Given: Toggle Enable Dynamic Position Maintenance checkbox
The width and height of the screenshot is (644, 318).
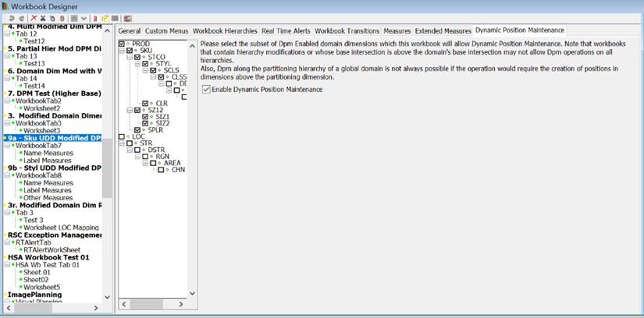Looking at the screenshot, I should pos(206,90).
